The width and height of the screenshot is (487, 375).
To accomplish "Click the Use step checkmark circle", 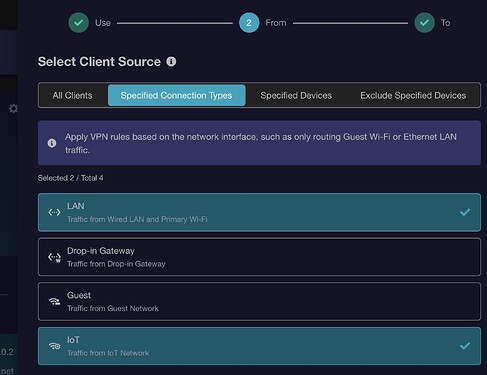I will [x=78, y=23].
